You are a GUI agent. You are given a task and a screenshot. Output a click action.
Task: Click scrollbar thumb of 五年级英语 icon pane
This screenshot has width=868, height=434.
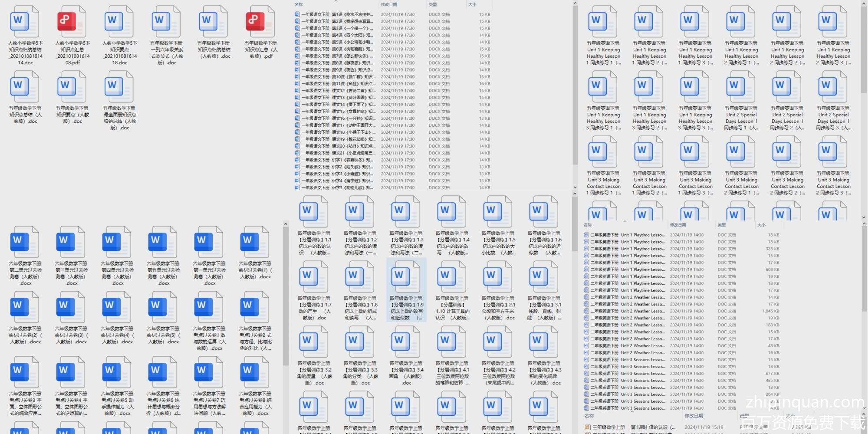click(x=863, y=48)
